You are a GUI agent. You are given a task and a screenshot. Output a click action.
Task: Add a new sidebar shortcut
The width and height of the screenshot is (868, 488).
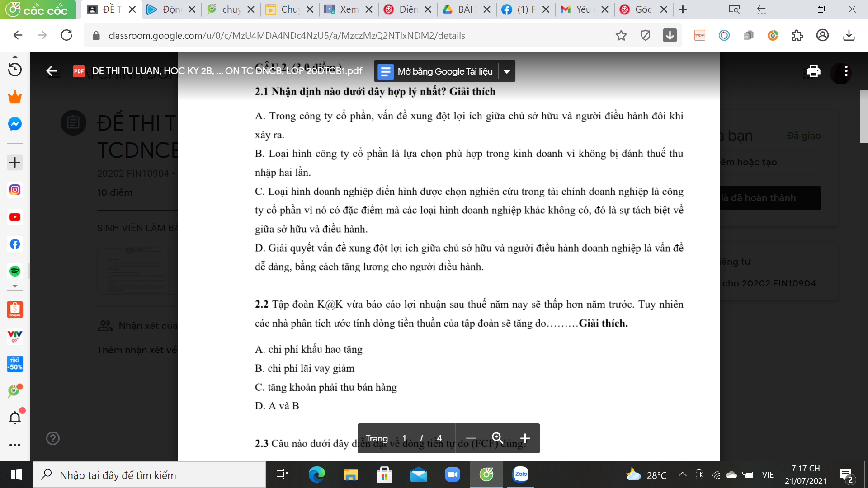[15, 162]
